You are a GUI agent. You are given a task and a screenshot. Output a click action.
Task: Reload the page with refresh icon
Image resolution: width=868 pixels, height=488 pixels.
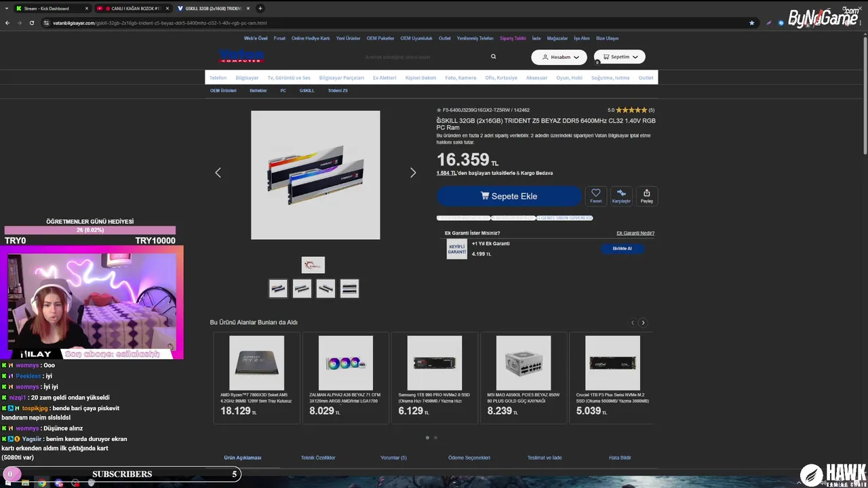tap(31, 23)
